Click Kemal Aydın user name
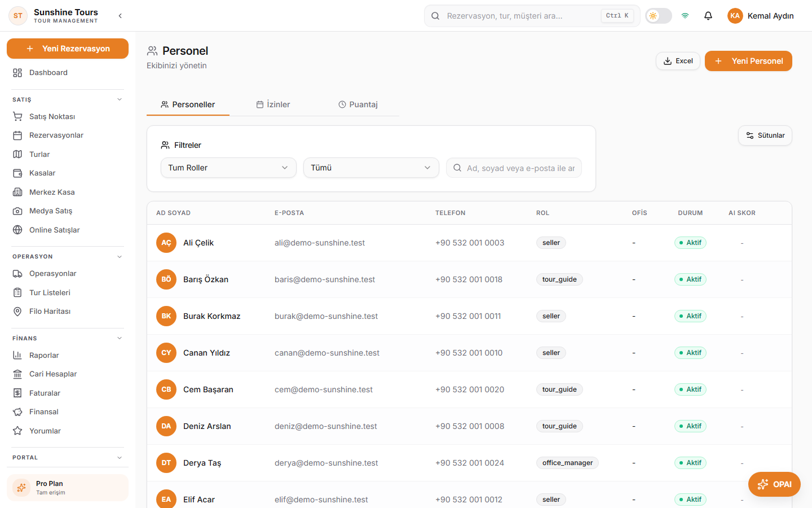812x508 pixels. click(770, 16)
